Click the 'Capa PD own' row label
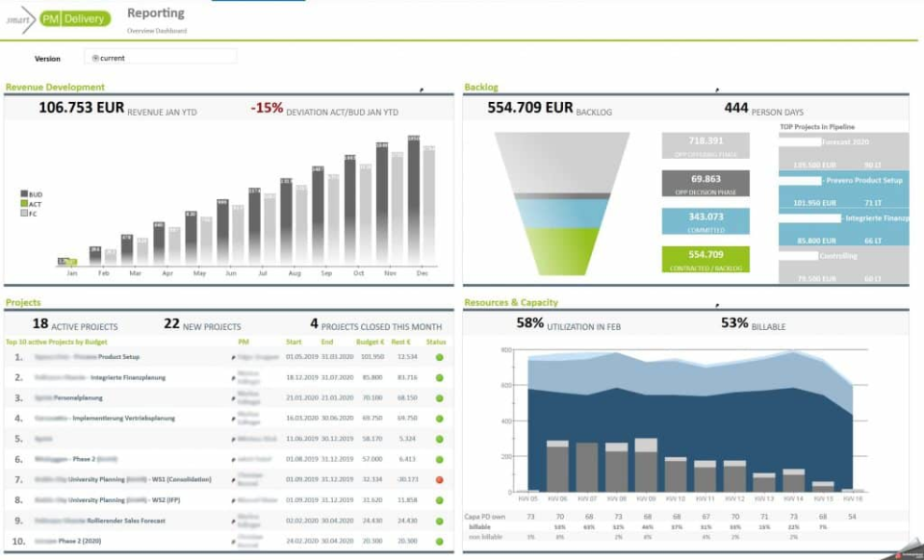This screenshot has height=560, width=924. point(485,517)
